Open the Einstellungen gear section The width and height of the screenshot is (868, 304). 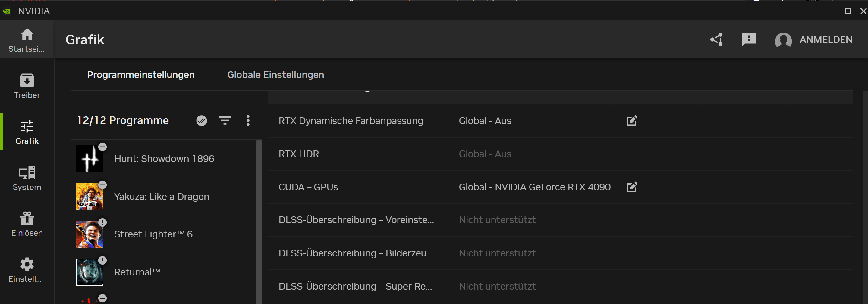[x=27, y=270]
